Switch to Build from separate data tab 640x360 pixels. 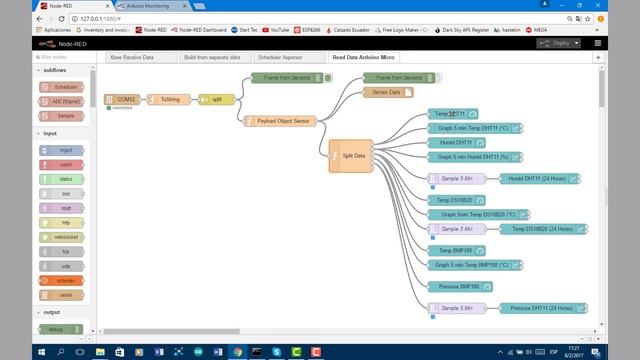(216, 58)
